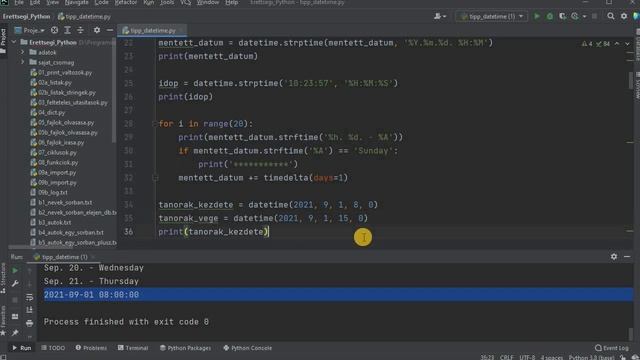Click the Project tree vertical scrollbar
Viewport: 640px width, 360px height.
pyautogui.click(x=114, y=91)
